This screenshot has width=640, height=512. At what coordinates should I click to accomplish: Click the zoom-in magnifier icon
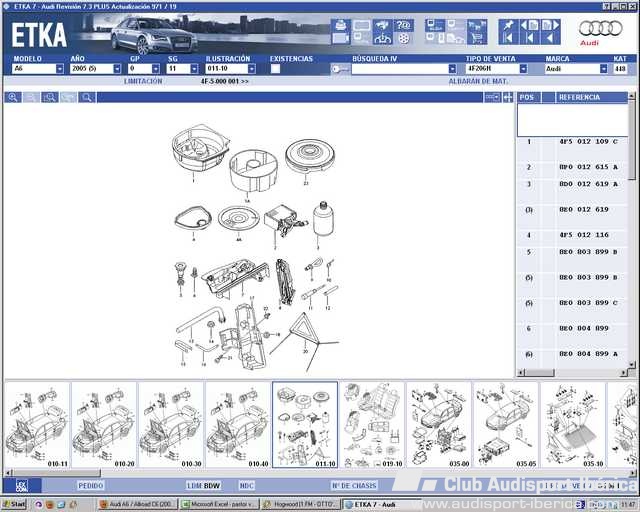click(x=13, y=97)
